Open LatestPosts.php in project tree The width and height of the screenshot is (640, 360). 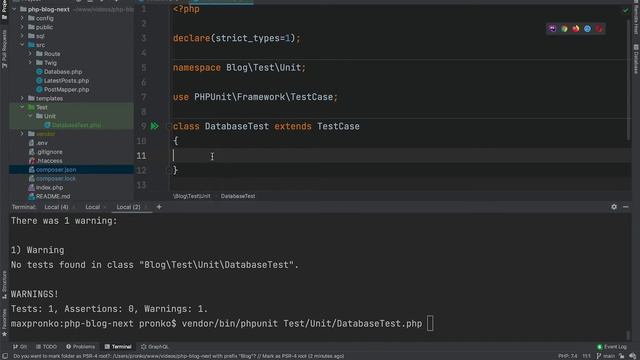(67, 80)
